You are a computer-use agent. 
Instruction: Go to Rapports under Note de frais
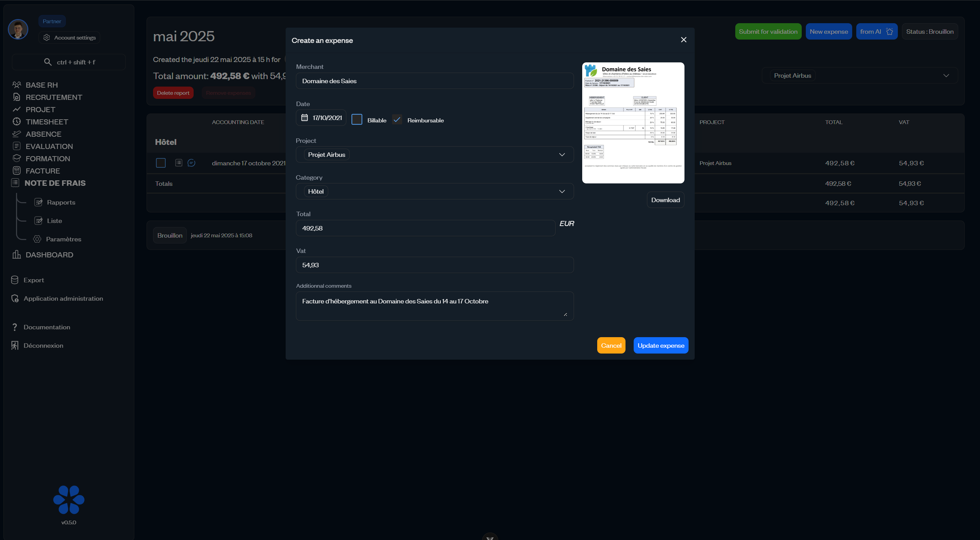click(61, 202)
